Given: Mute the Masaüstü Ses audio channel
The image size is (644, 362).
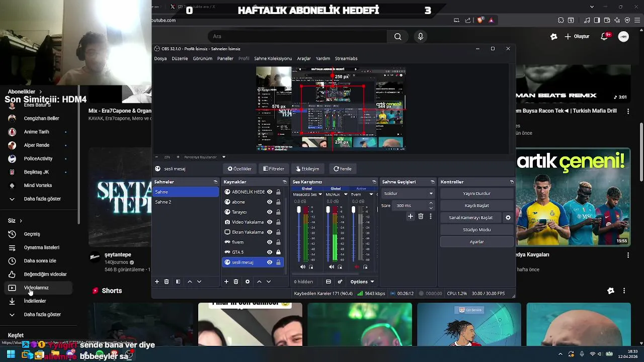Looking at the screenshot, I should click(x=302, y=267).
